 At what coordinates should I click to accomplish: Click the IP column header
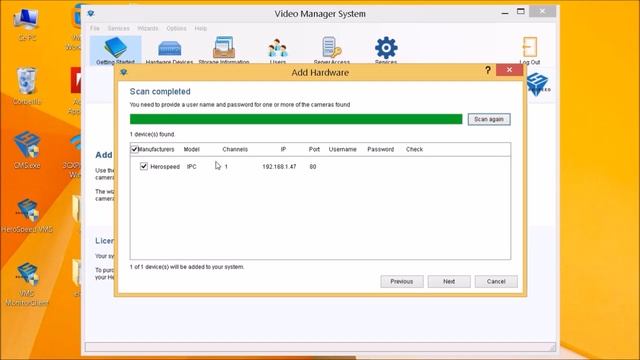(x=283, y=149)
